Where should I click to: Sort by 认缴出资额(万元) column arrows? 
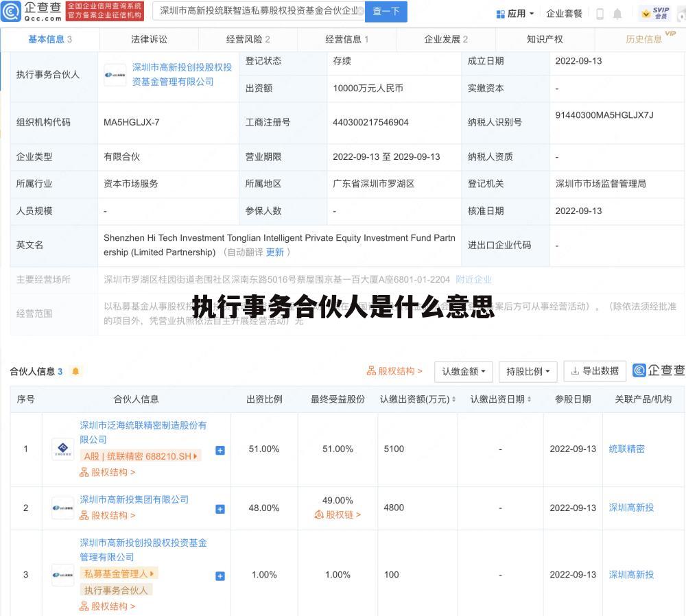pos(453,399)
